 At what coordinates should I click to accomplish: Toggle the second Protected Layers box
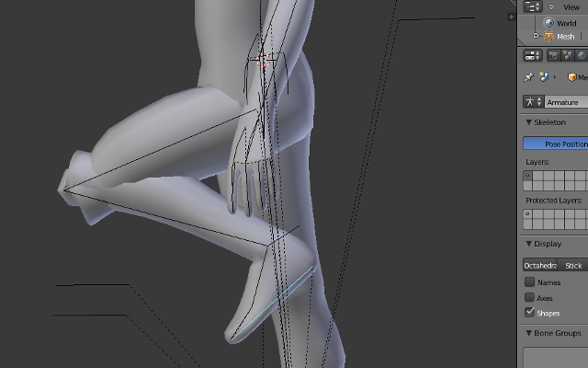[537, 214]
